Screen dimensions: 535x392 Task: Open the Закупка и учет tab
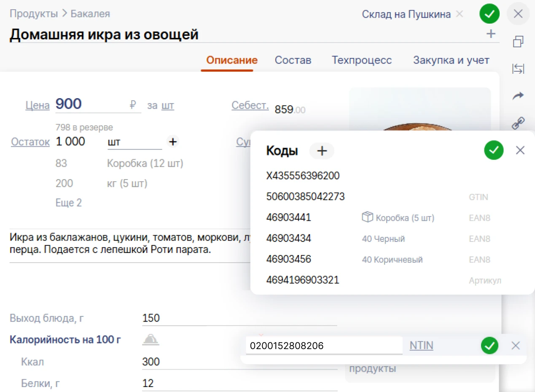pyautogui.click(x=451, y=60)
